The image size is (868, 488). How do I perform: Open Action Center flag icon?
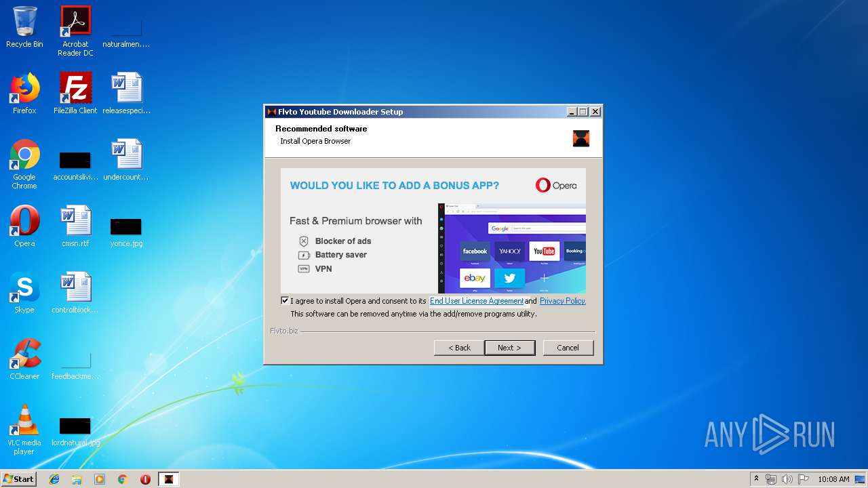804,479
